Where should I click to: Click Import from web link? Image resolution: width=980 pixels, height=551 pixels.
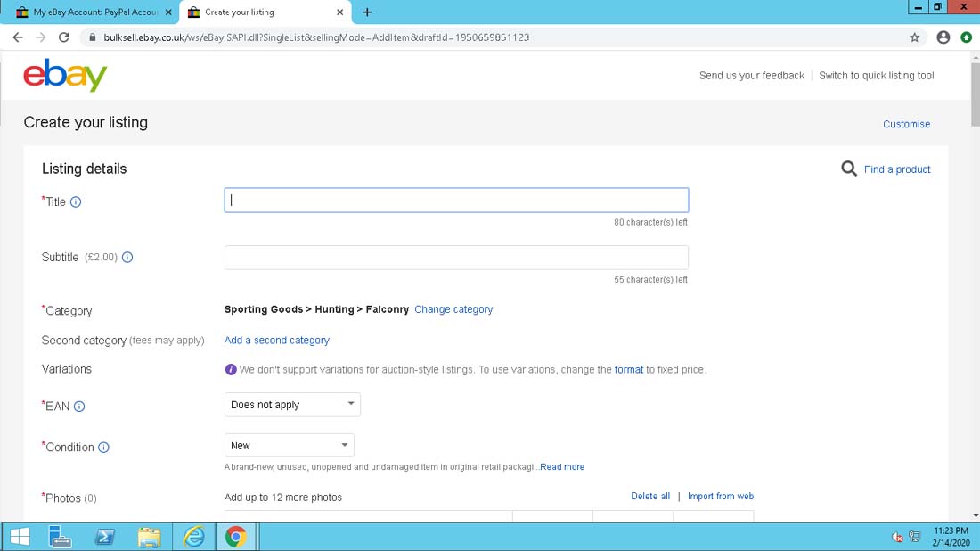click(721, 496)
